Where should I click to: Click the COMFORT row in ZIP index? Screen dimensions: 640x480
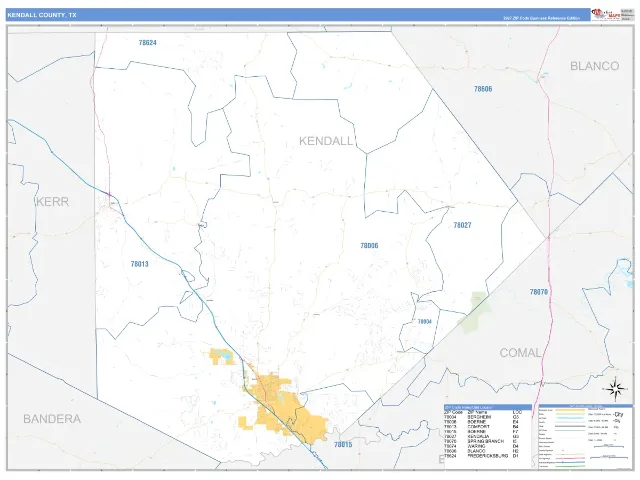coord(482,427)
